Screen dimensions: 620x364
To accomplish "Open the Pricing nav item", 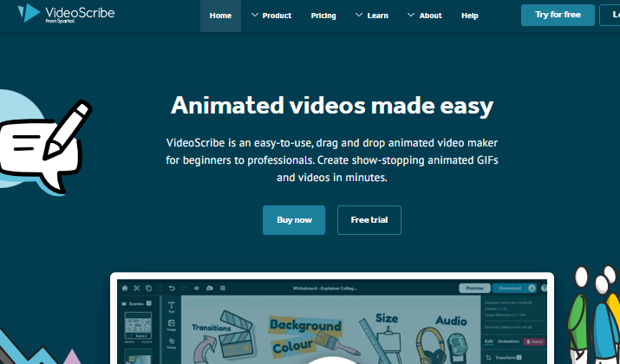I will point(323,16).
